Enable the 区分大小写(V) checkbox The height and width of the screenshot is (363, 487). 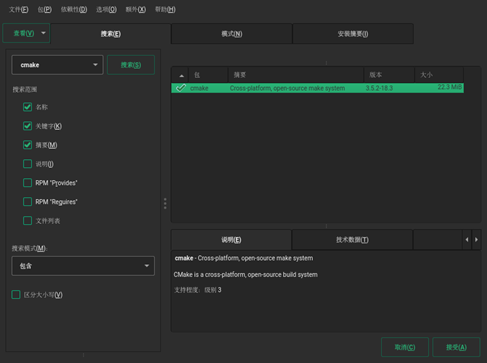pos(16,295)
